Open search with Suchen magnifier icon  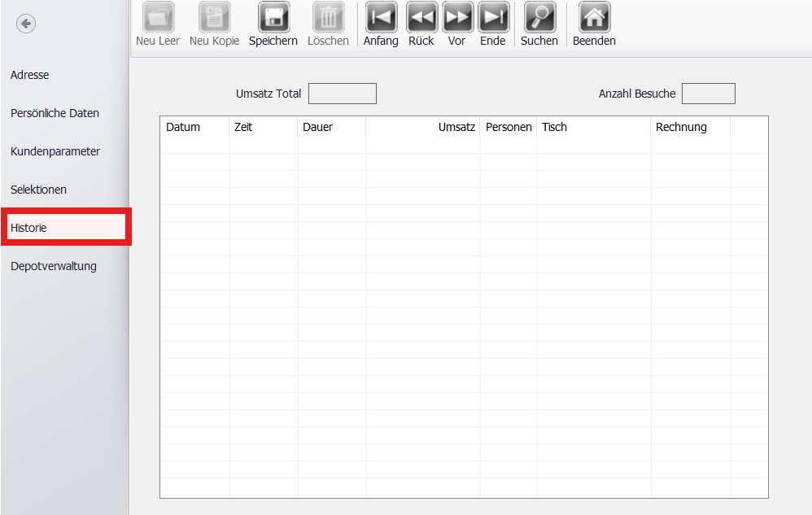[539, 17]
